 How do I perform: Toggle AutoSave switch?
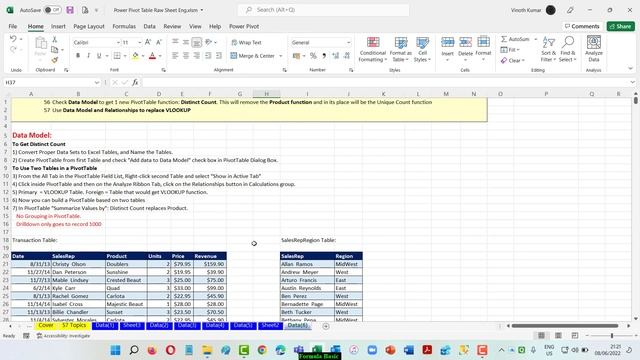52,10
